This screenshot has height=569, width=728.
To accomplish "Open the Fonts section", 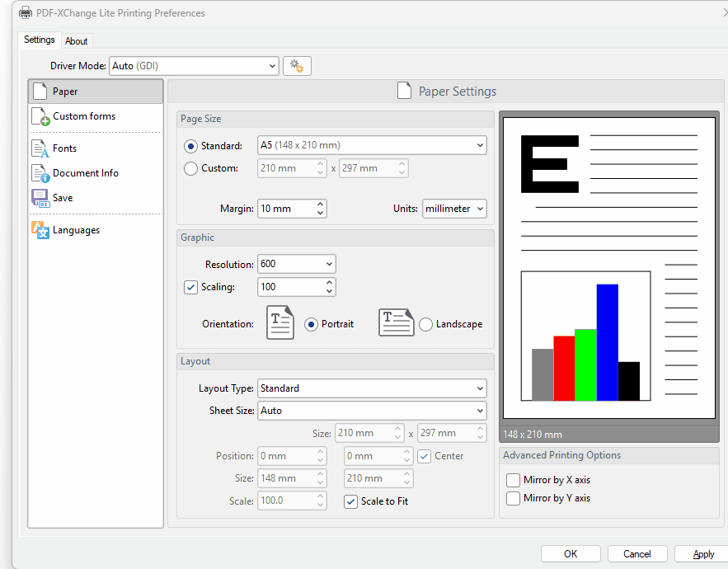I will coord(96,148).
